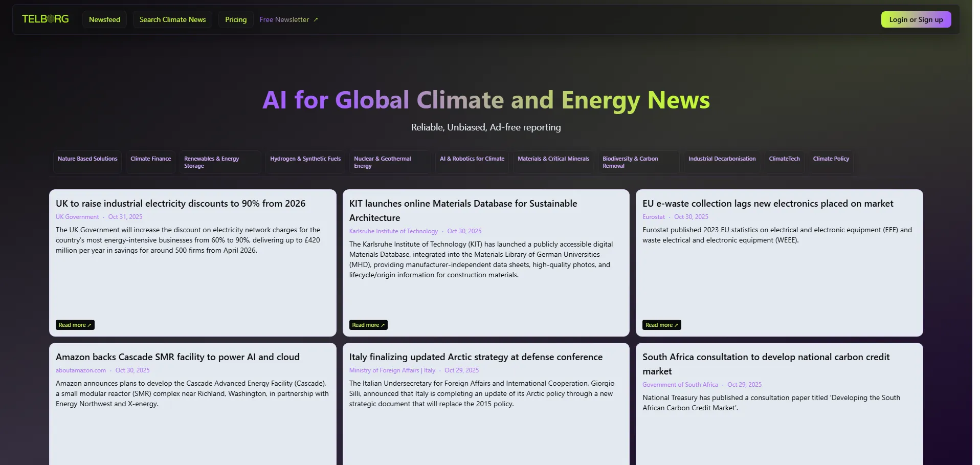Go to the Pricing page
980x465 pixels.
click(x=236, y=19)
